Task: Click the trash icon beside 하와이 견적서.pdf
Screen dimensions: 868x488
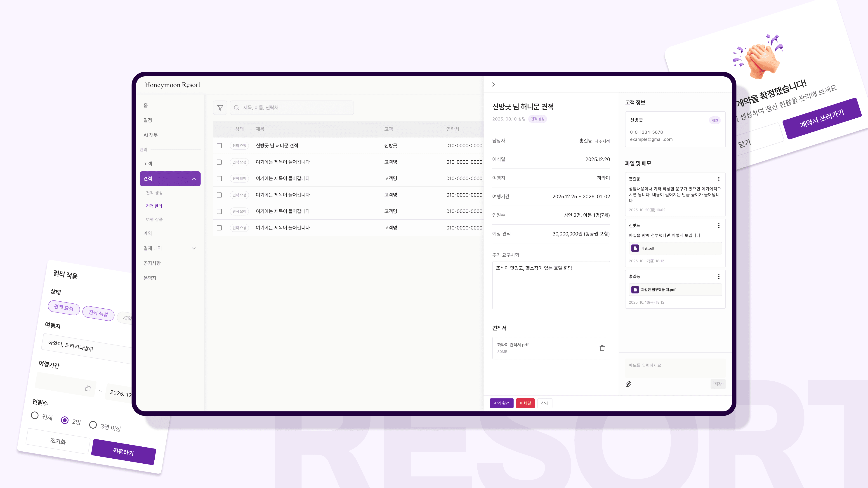Action: pos(602,348)
